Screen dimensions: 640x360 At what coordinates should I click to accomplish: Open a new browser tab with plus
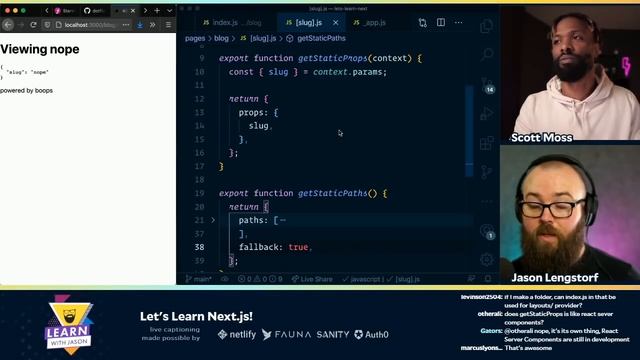click(x=157, y=11)
